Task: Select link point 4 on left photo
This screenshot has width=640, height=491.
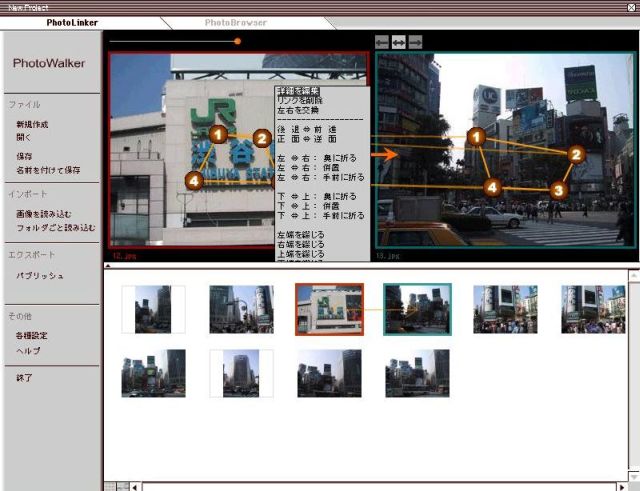Action: click(194, 180)
